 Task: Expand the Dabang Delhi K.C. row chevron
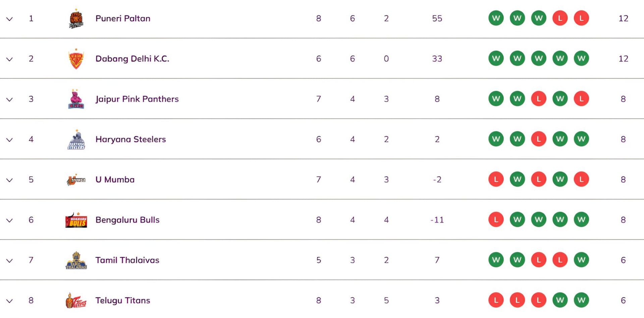click(9, 59)
